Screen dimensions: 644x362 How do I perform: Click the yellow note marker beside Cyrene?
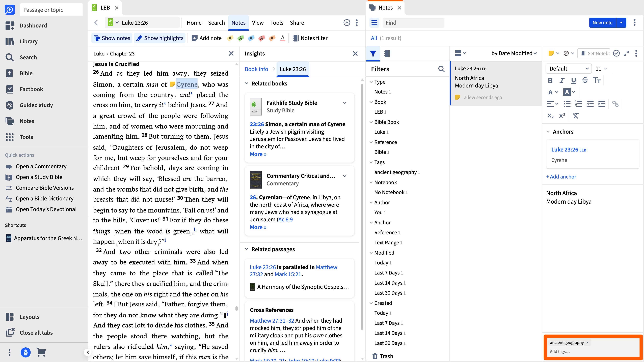click(x=172, y=84)
